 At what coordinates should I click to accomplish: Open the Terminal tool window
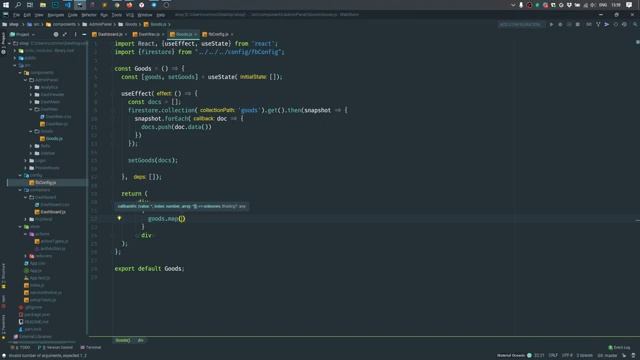pyautogui.click(x=91, y=348)
